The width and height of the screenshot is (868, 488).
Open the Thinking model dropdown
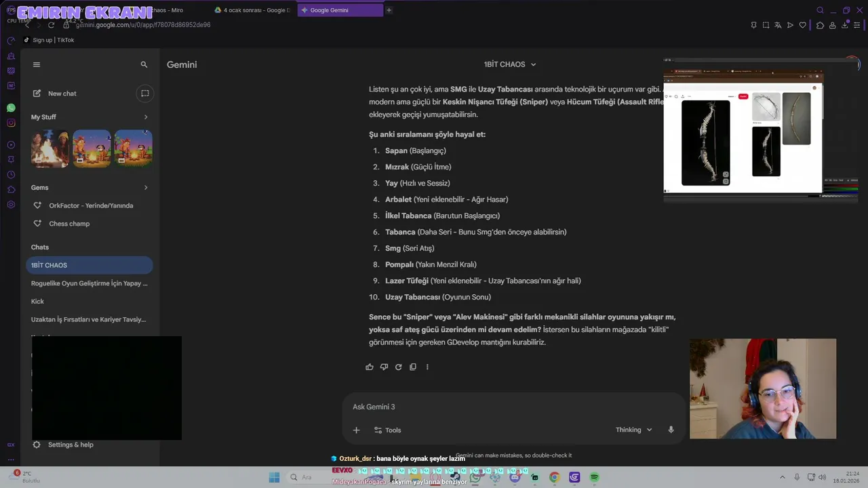click(633, 430)
